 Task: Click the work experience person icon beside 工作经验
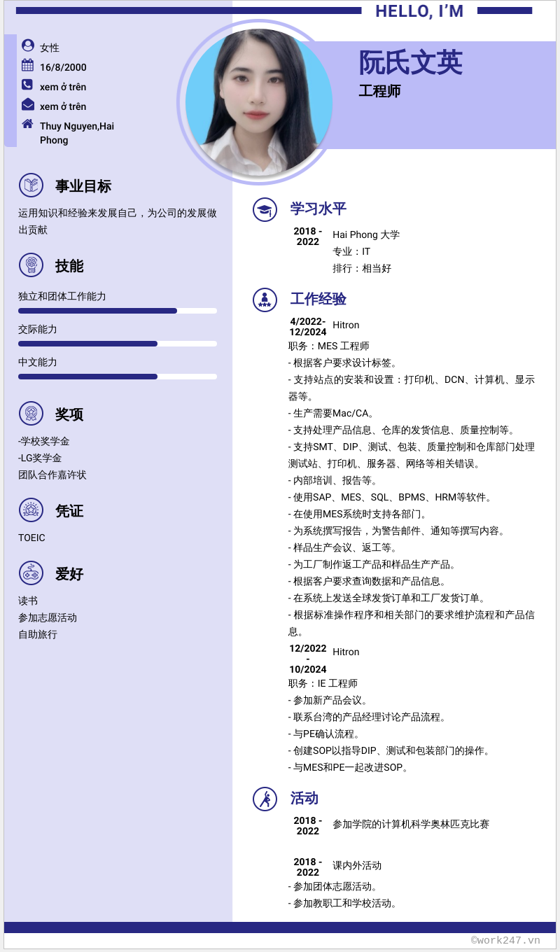coord(265,299)
